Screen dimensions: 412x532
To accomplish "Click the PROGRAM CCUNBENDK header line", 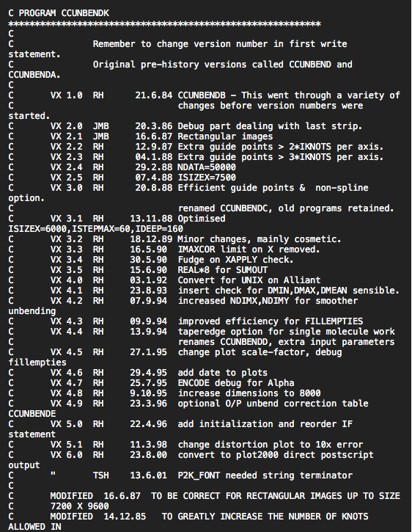I will tap(59, 13).
